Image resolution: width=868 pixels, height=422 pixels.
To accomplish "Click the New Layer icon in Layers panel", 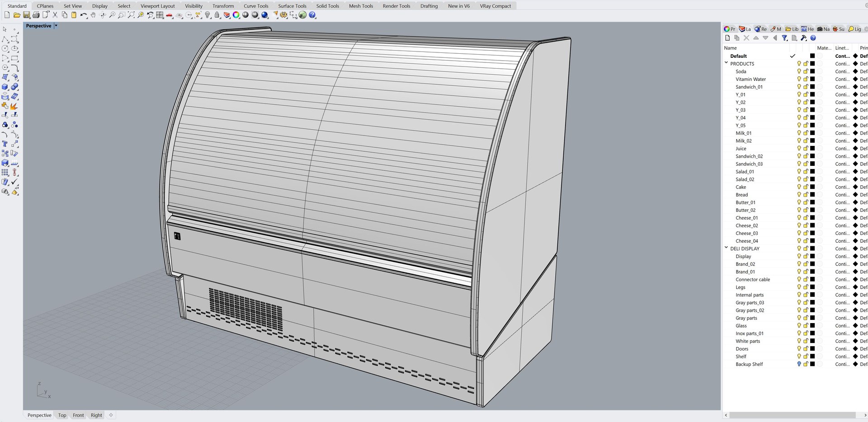I will [x=727, y=38].
